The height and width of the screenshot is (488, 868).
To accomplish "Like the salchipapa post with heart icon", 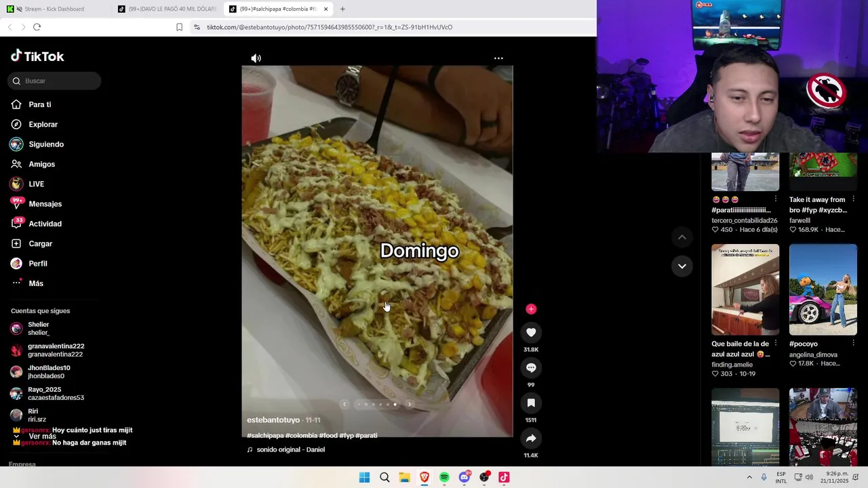I will [x=531, y=332].
